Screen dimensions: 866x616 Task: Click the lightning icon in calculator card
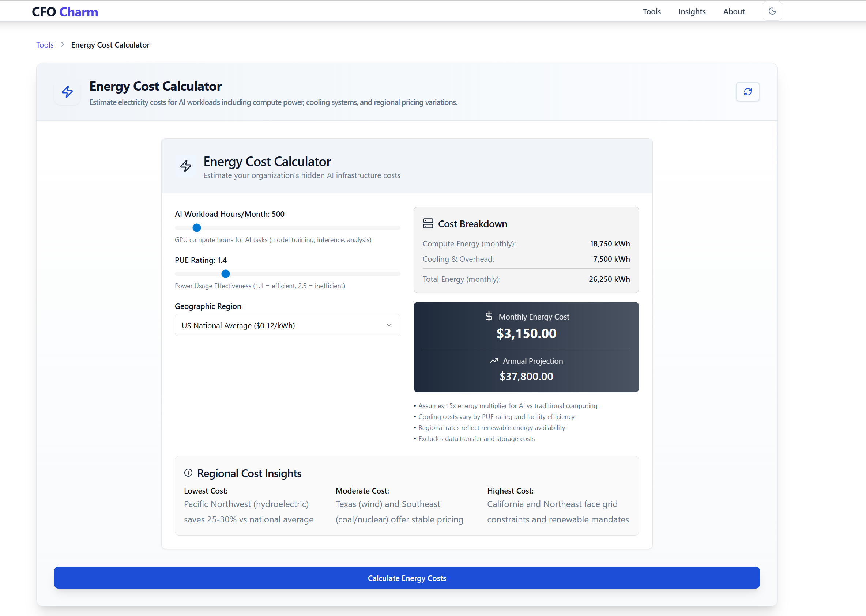pyautogui.click(x=185, y=166)
